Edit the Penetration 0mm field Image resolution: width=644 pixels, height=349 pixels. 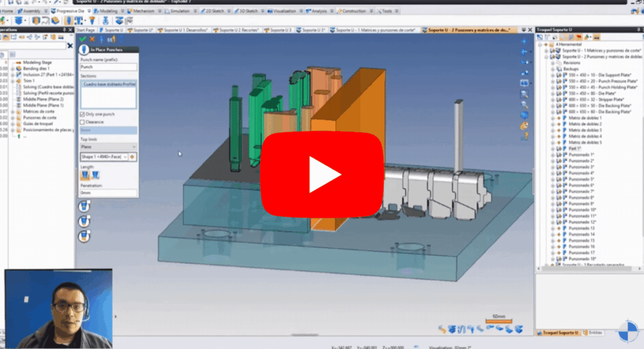[x=108, y=192]
